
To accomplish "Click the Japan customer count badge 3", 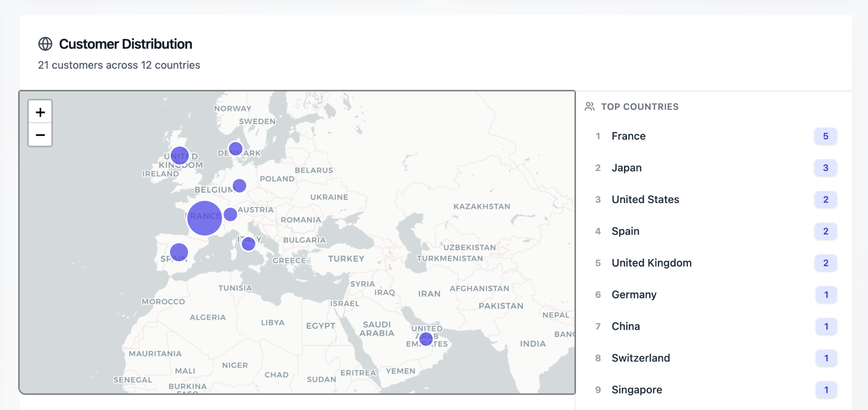I will click(826, 168).
